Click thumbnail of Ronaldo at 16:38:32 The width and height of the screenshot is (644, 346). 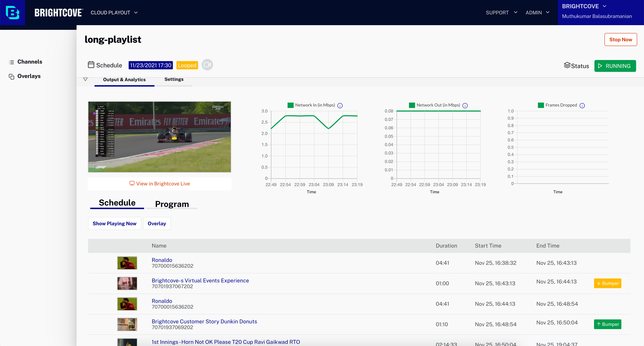(x=127, y=263)
